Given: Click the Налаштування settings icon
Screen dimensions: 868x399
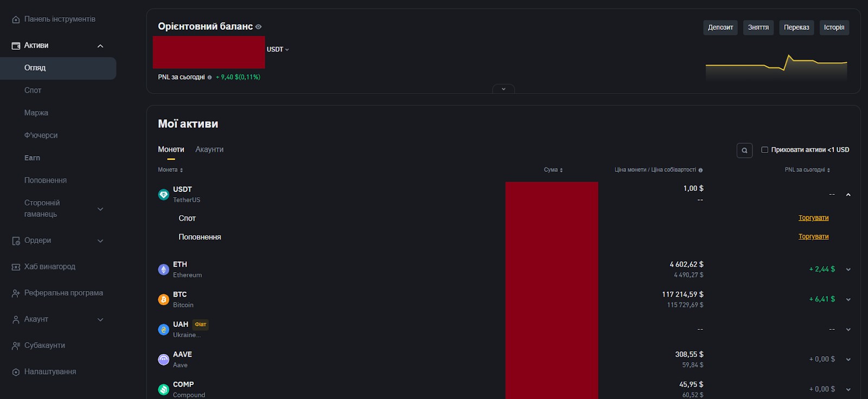Looking at the screenshot, I should [x=16, y=372].
